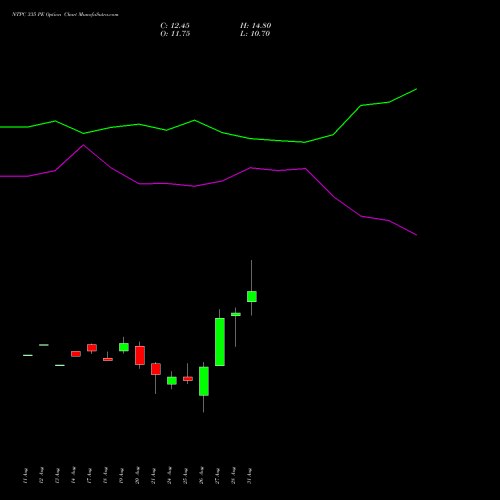Select the green candle on 24 Aug
This screenshot has height=500, width=500.
pos(172,381)
